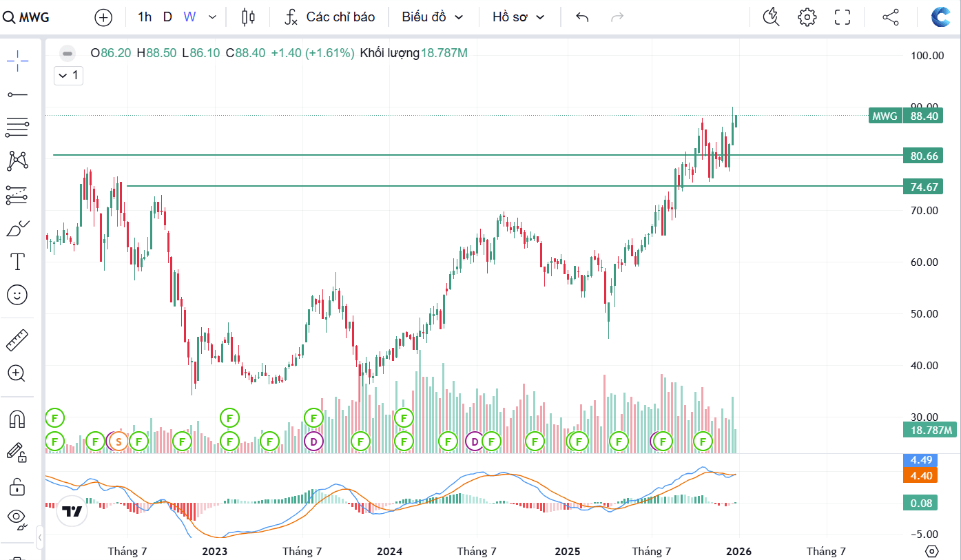Toggle lock all drawings

(17, 486)
